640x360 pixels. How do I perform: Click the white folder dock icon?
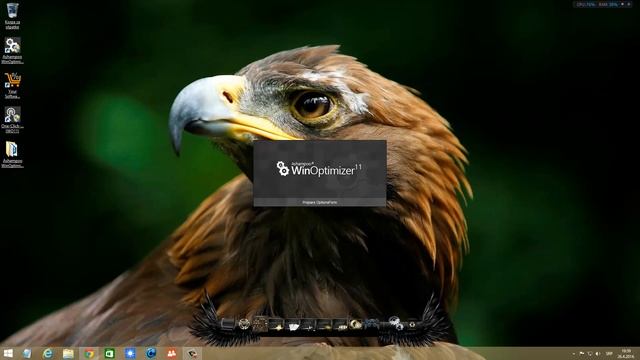tap(293, 326)
